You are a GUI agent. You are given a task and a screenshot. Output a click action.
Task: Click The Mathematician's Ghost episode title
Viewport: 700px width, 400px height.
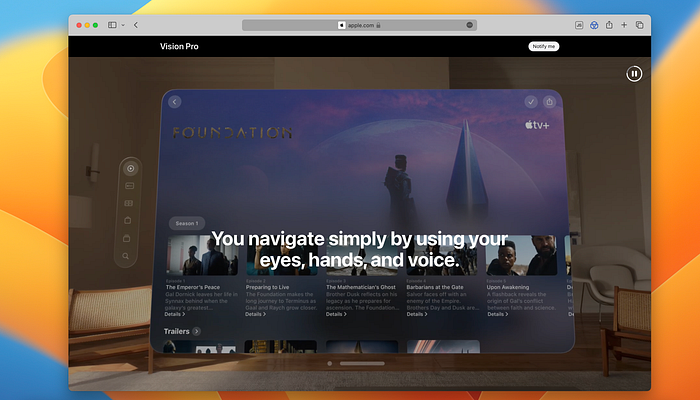tap(361, 288)
